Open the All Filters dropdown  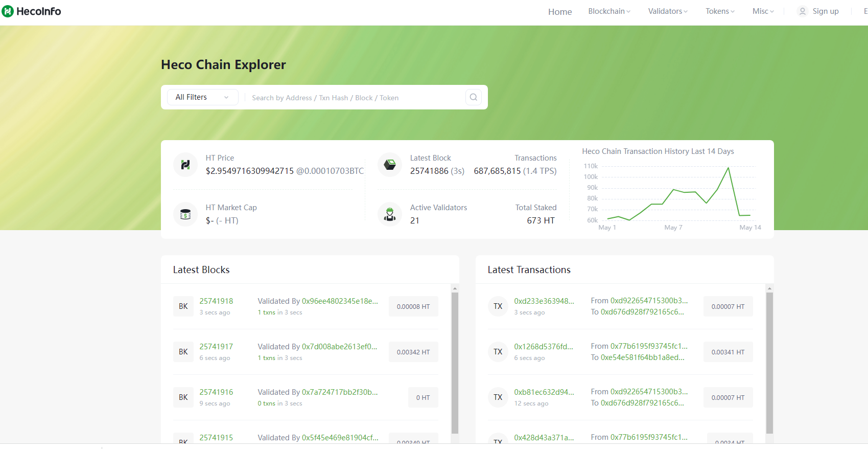(202, 97)
